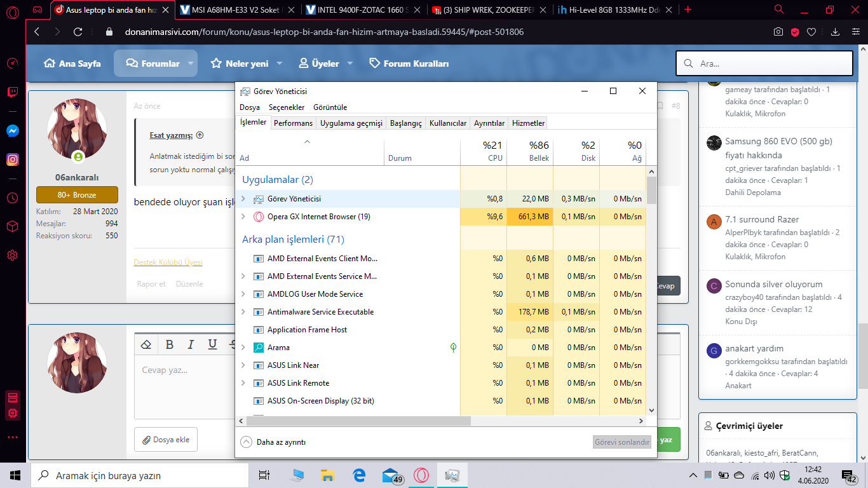Sort processes by CPU column
Image resolution: width=868 pixels, height=488 pixels.
point(484,151)
